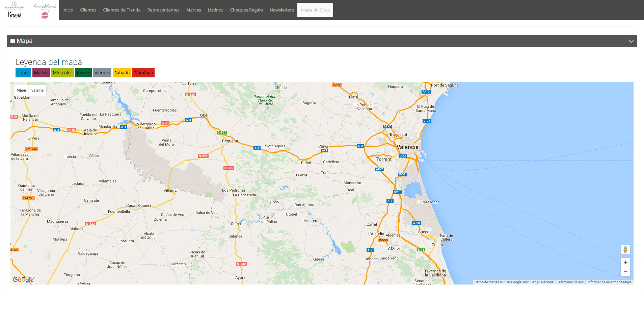Click the map icon beside Mapa title
Screen dimensions: 644x321
click(x=13, y=41)
